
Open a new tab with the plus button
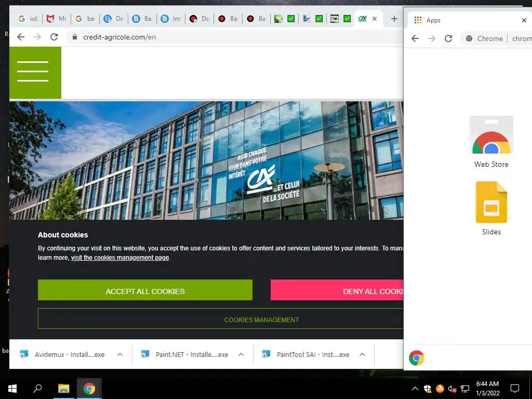pos(394,19)
